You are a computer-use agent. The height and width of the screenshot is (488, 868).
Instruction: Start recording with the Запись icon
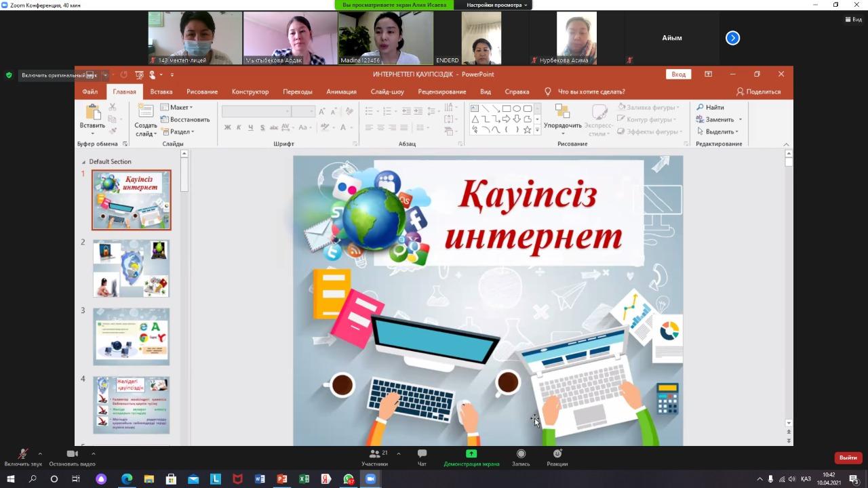521,454
